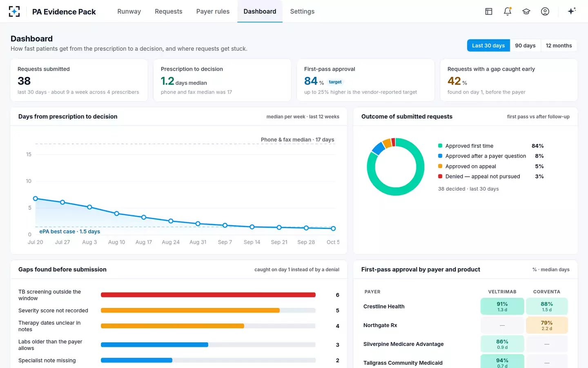Screen dimensions: 588x368
Task: Click the ePA best case 1.5 days label
Action: pyautogui.click(x=70, y=231)
